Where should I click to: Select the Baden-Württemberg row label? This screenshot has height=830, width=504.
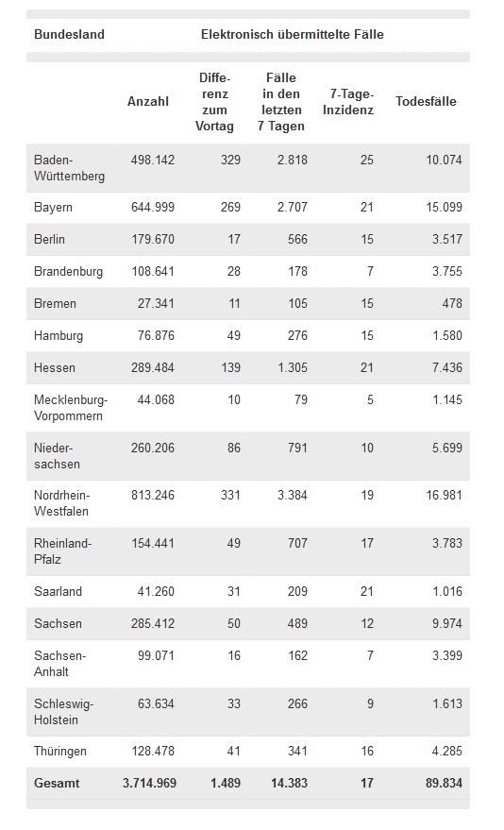click(69, 168)
